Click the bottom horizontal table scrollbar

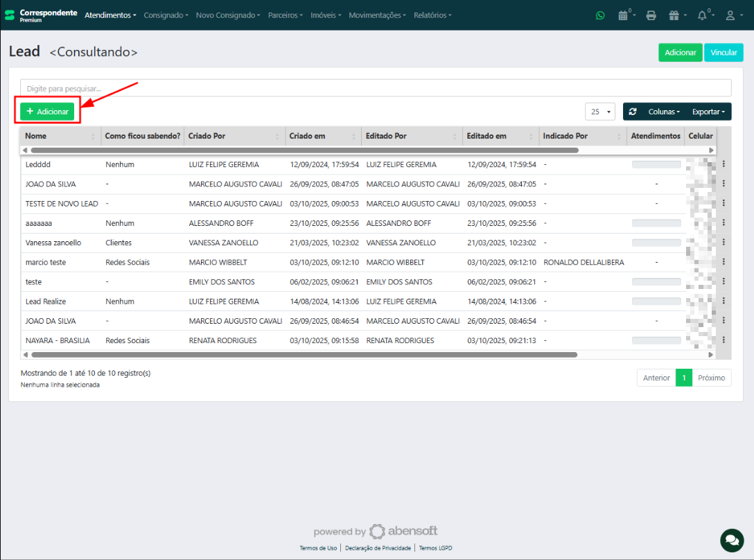304,354
